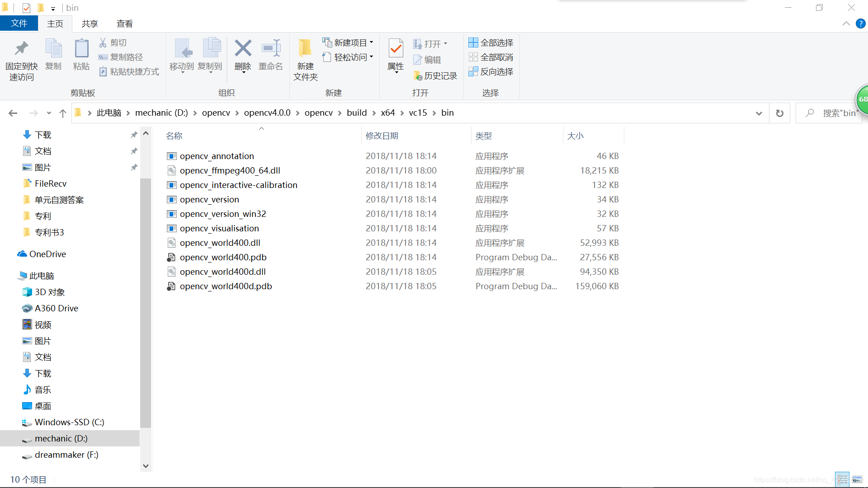Image resolution: width=868 pixels, height=488 pixels.
Task: Select Windows-SSD (C:) drive
Action: [63, 422]
